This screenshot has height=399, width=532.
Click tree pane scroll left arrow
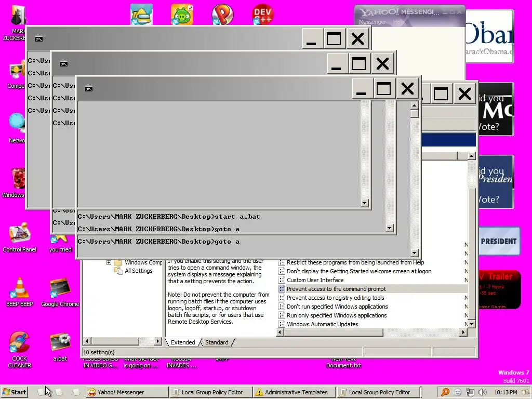[x=87, y=341]
